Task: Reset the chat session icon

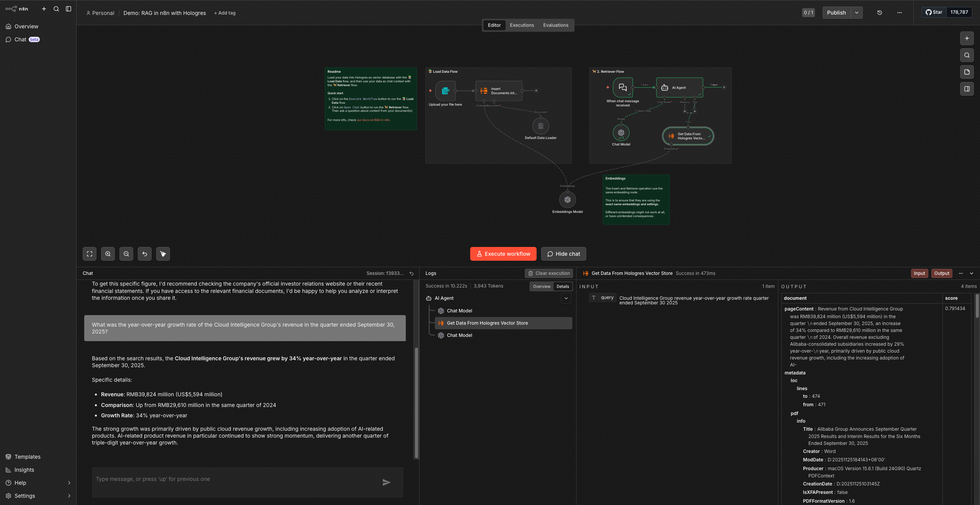Action: pyautogui.click(x=412, y=273)
